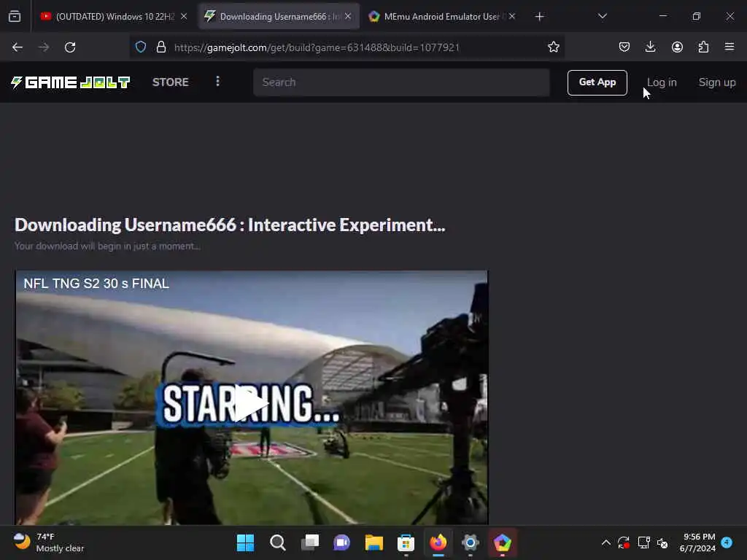Open the notification center badge
The image size is (747, 560).
(727, 542)
